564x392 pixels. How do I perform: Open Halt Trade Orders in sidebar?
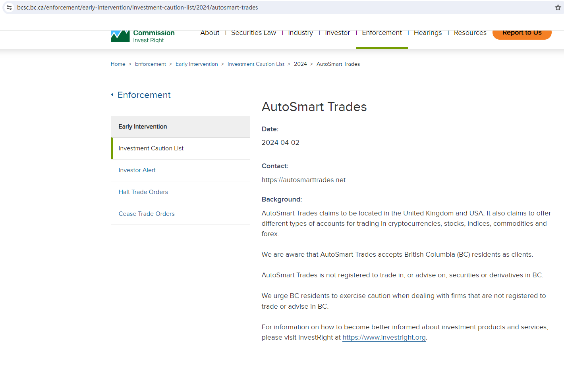tap(180, 192)
